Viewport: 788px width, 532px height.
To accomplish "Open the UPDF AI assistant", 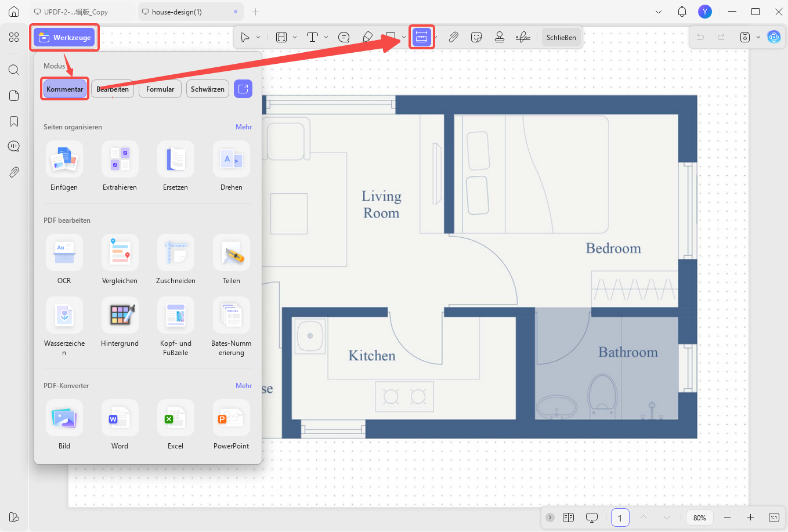I will pos(774,37).
